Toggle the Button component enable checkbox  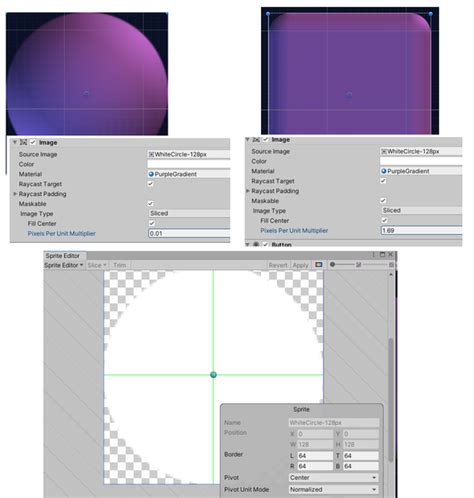click(266, 244)
